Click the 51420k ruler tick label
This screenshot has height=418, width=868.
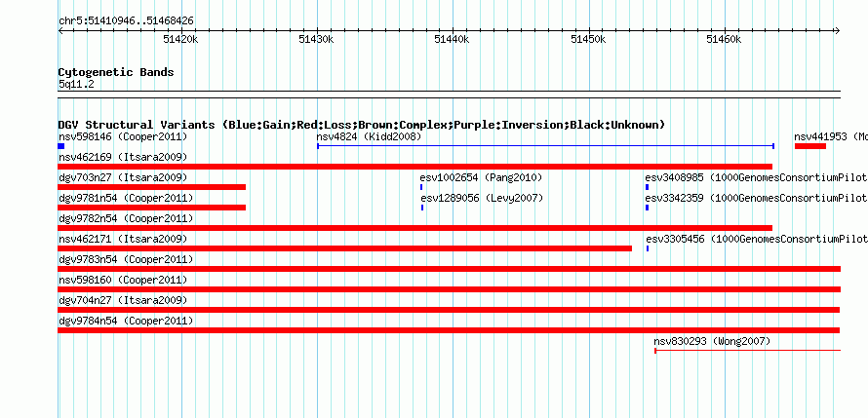coord(180,39)
